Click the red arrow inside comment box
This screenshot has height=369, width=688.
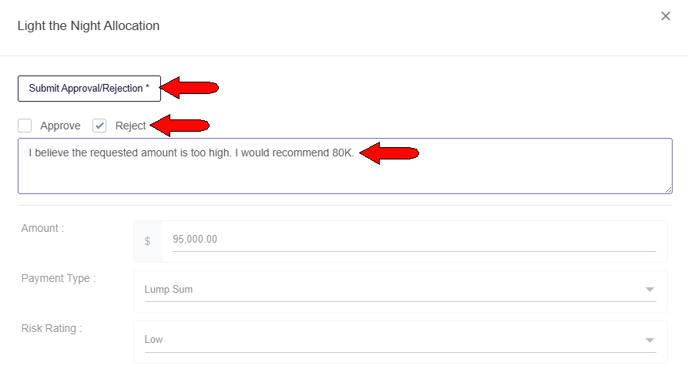[389, 153]
